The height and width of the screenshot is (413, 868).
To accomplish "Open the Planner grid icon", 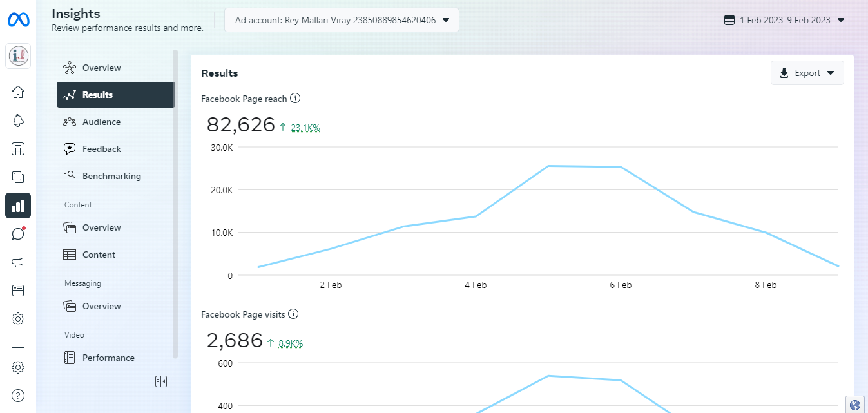I will click(18, 149).
